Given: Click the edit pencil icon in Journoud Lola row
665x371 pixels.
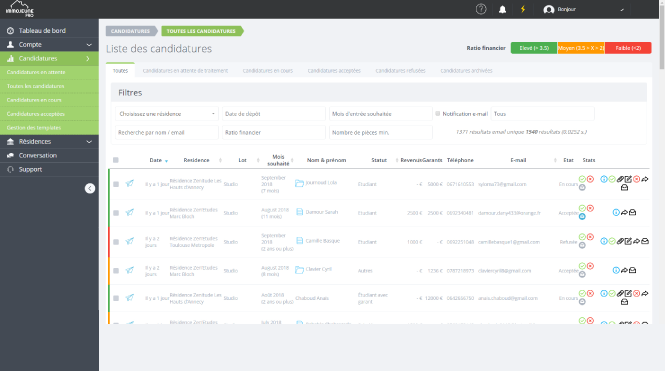Looking at the screenshot, I should [x=628, y=179].
